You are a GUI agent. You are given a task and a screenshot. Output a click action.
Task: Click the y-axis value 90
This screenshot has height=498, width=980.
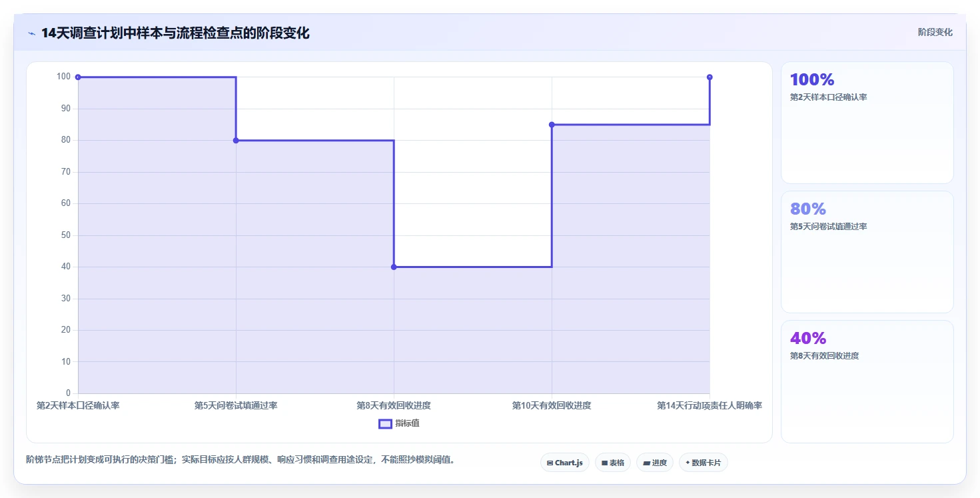pyautogui.click(x=66, y=109)
